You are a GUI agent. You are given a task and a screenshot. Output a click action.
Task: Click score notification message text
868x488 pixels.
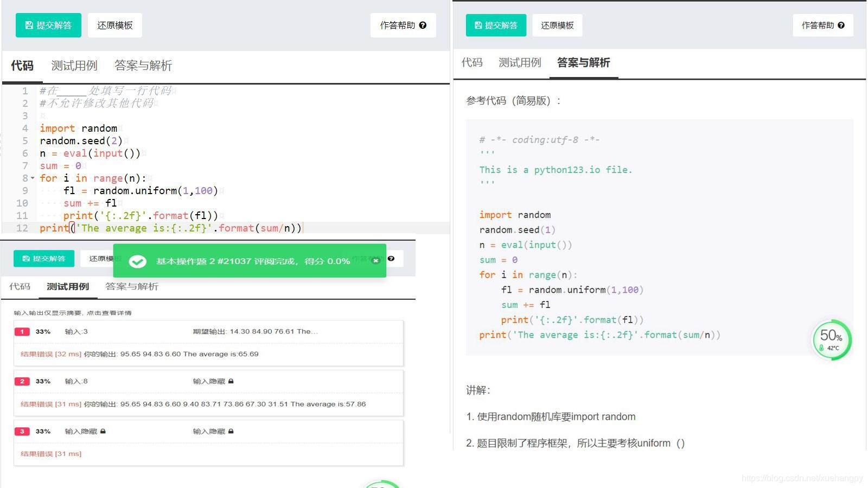point(253,261)
